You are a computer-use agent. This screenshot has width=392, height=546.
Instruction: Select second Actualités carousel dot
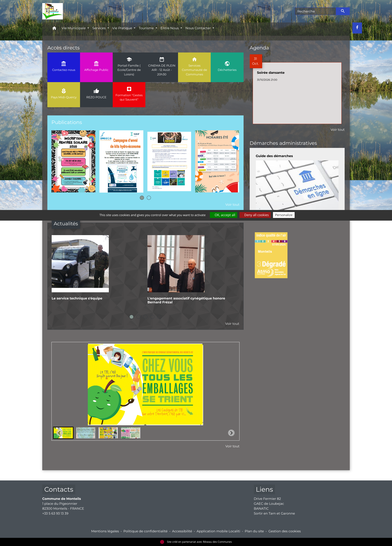(138, 317)
